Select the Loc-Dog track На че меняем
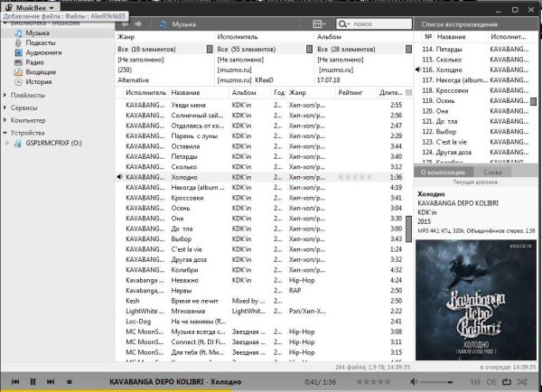The height and width of the screenshot is (392, 542). tap(199, 322)
